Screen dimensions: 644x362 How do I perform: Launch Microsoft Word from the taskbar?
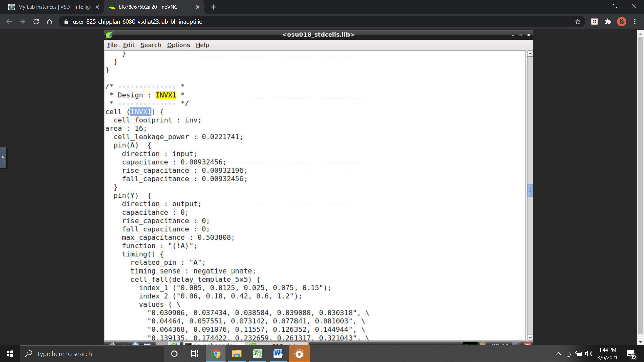click(278, 353)
